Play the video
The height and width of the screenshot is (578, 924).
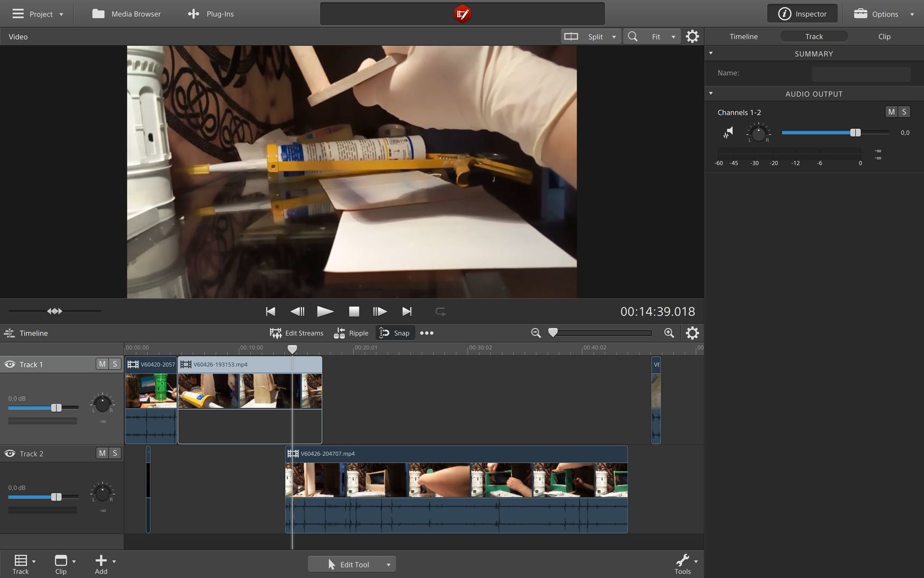325,311
